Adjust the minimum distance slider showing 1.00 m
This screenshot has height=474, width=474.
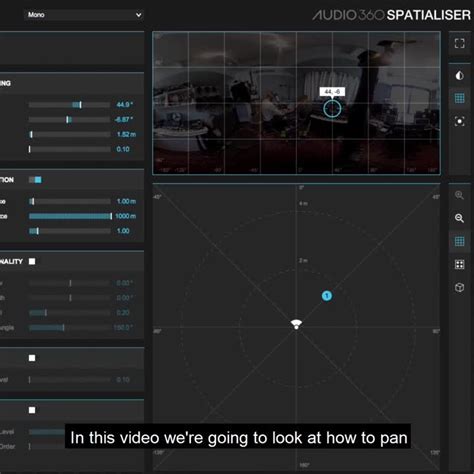(69, 201)
